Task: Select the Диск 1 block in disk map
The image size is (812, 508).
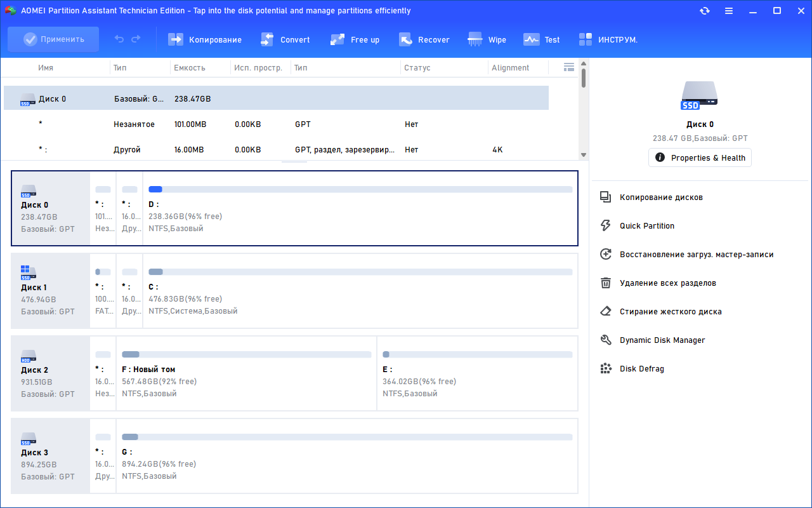Action: click(51, 291)
